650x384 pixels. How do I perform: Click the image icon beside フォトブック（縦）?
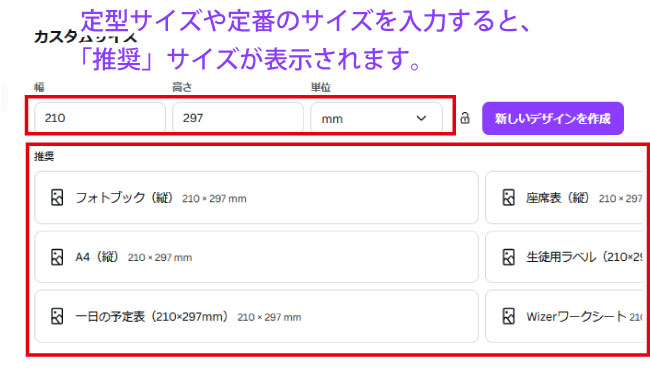pyautogui.click(x=57, y=198)
